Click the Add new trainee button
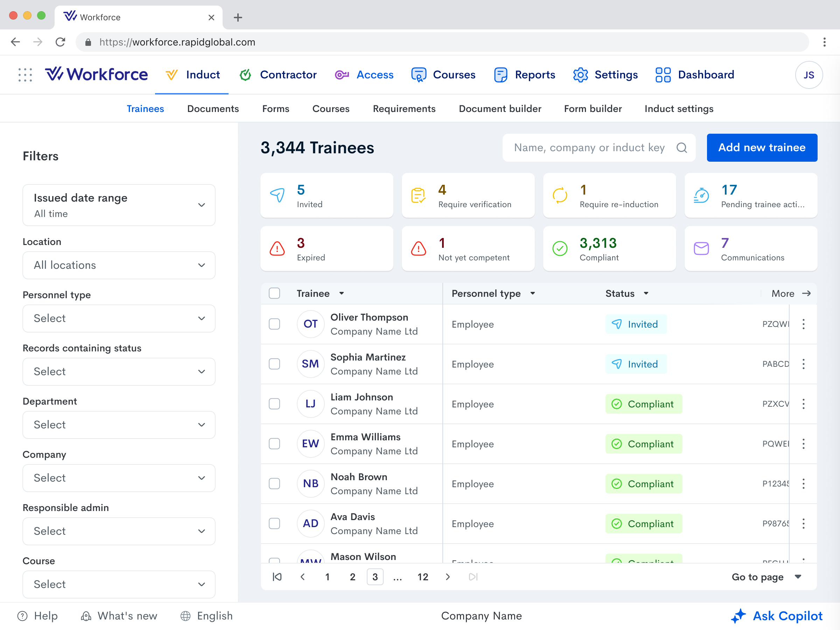 (761, 148)
